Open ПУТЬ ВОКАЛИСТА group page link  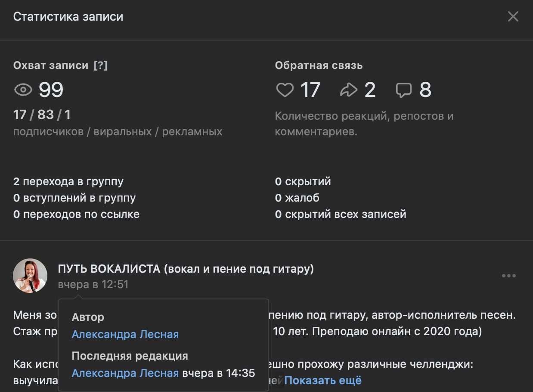tap(186, 269)
